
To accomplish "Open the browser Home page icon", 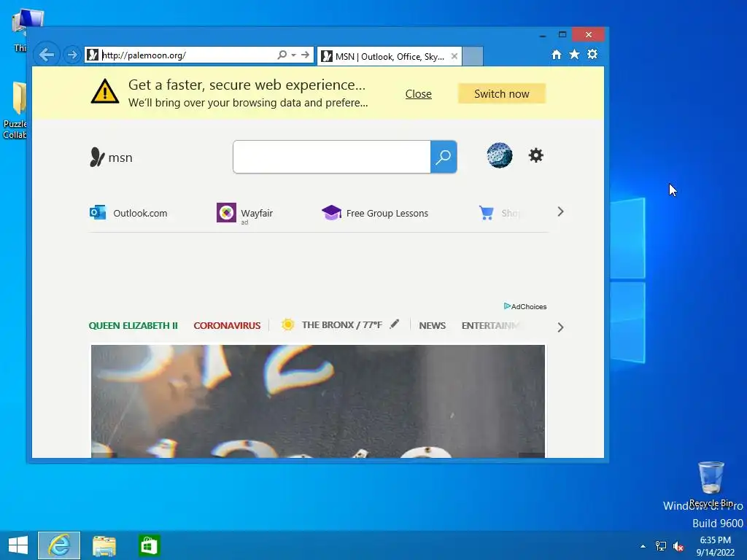I will 557,54.
